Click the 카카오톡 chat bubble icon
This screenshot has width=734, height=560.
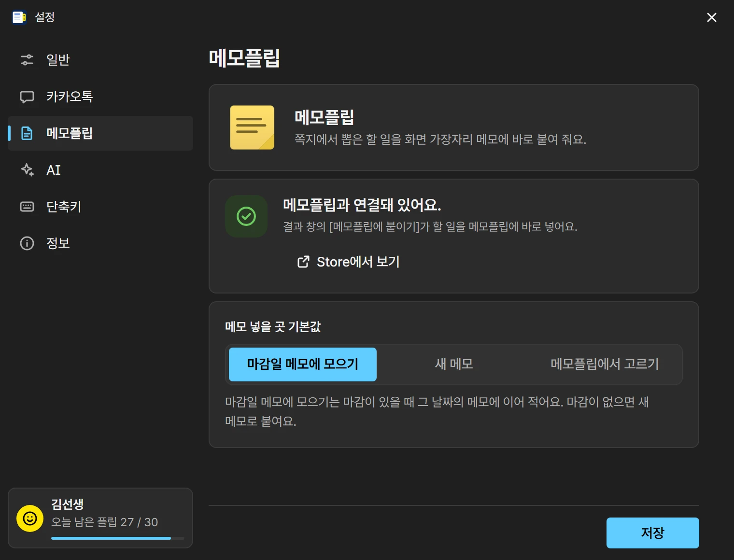pos(27,97)
